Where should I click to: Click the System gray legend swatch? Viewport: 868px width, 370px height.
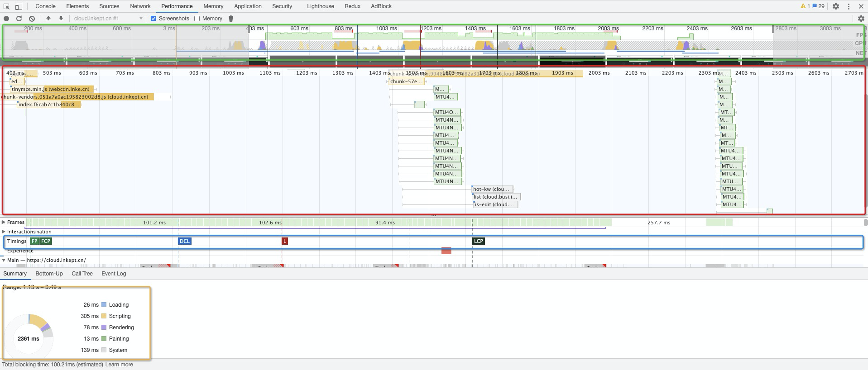104,350
